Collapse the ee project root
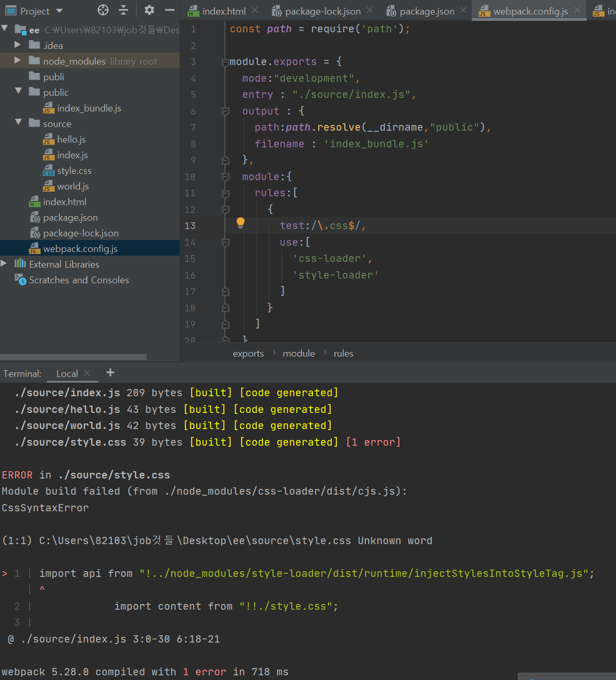The image size is (616, 680). pos(5,29)
